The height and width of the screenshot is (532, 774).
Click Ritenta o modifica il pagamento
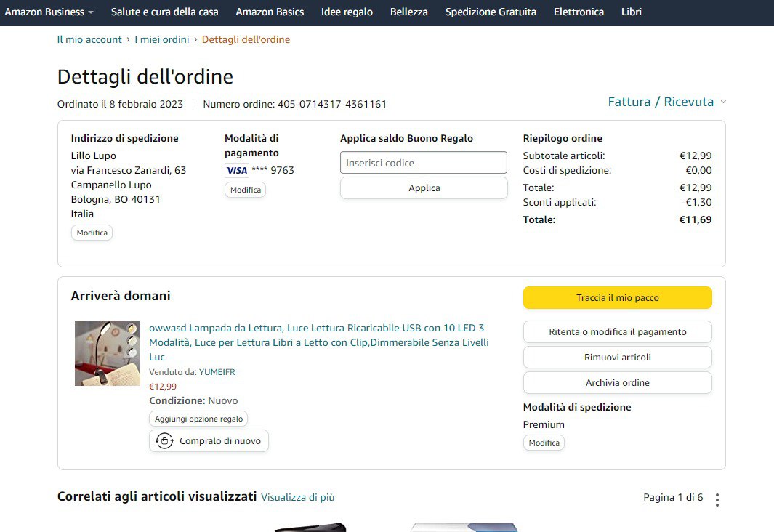(617, 332)
